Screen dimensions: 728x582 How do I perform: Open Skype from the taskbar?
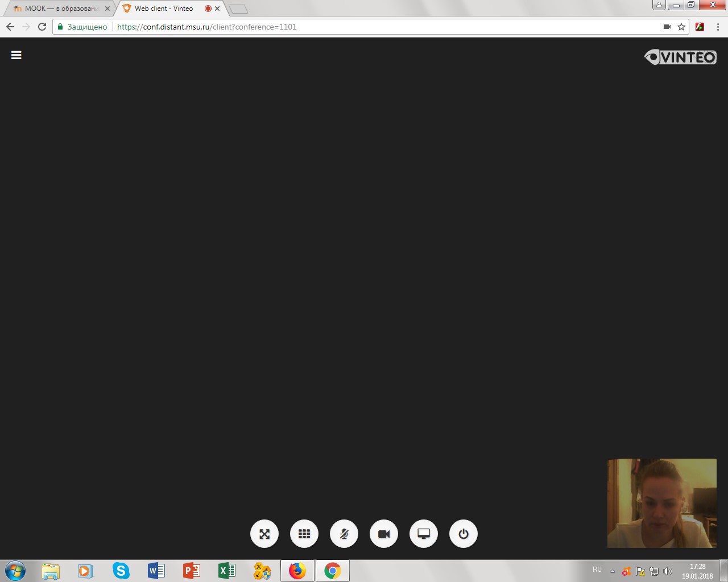(121, 571)
